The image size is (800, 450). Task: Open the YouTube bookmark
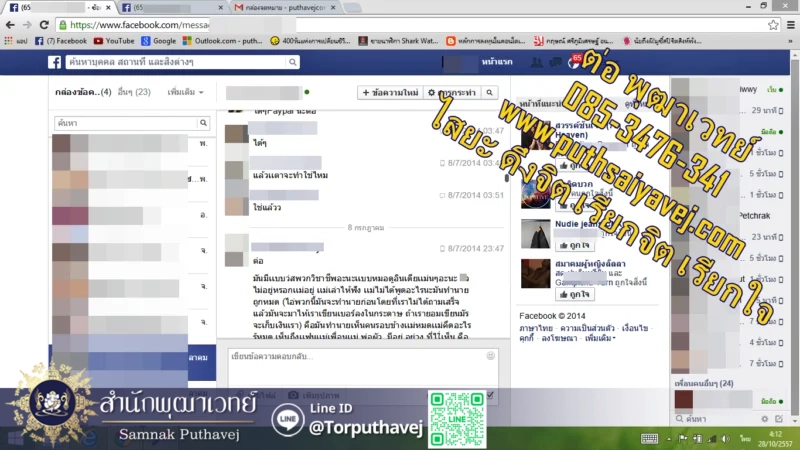tap(114, 41)
